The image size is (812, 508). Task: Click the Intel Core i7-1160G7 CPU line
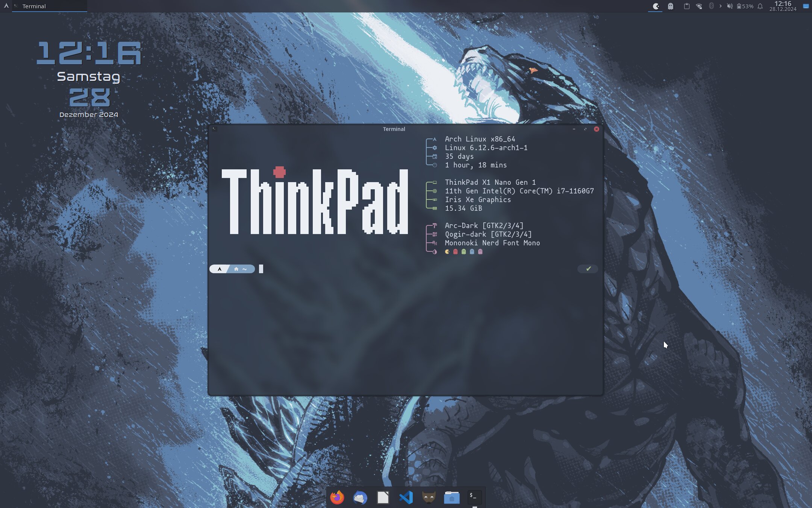pyautogui.click(x=519, y=191)
